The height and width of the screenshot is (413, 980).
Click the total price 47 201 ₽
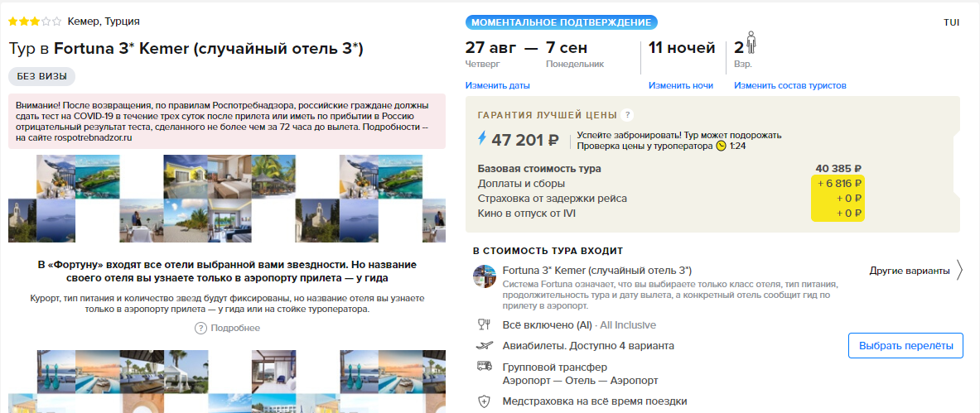pos(525,140)
